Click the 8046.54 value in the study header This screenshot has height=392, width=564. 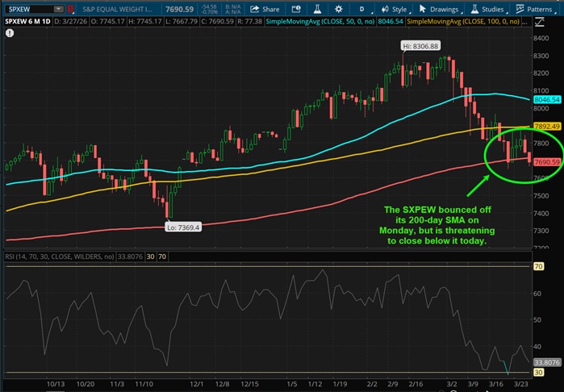391,22
